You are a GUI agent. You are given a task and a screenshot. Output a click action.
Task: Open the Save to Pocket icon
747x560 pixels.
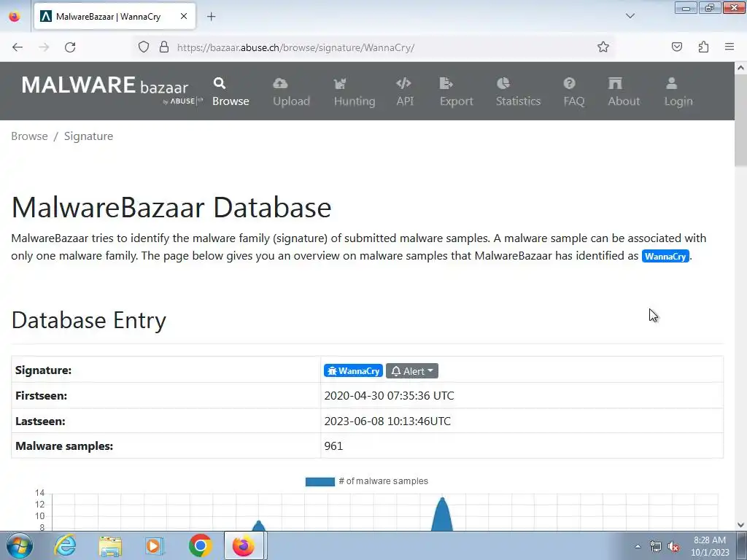click(x=677, y=47)
